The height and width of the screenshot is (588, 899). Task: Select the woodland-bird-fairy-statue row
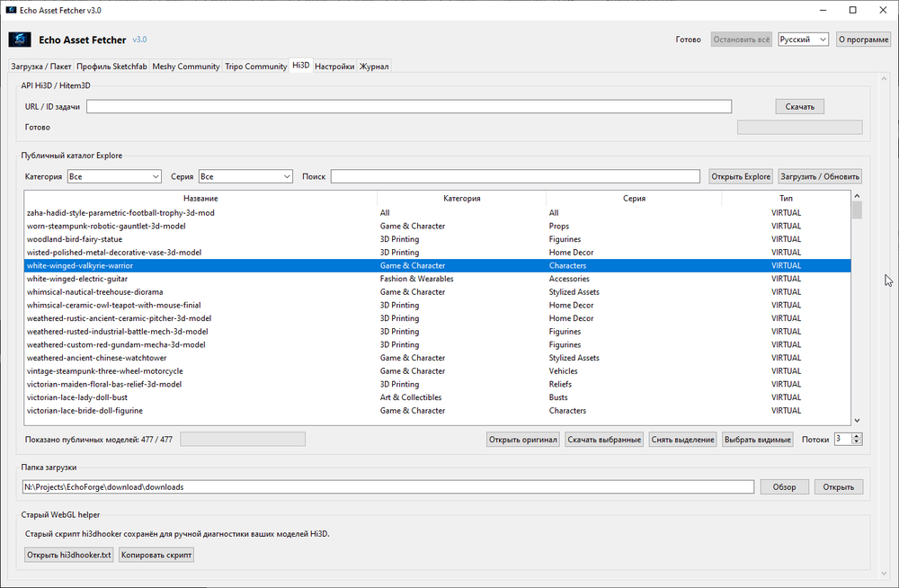(x=437, y=239)
